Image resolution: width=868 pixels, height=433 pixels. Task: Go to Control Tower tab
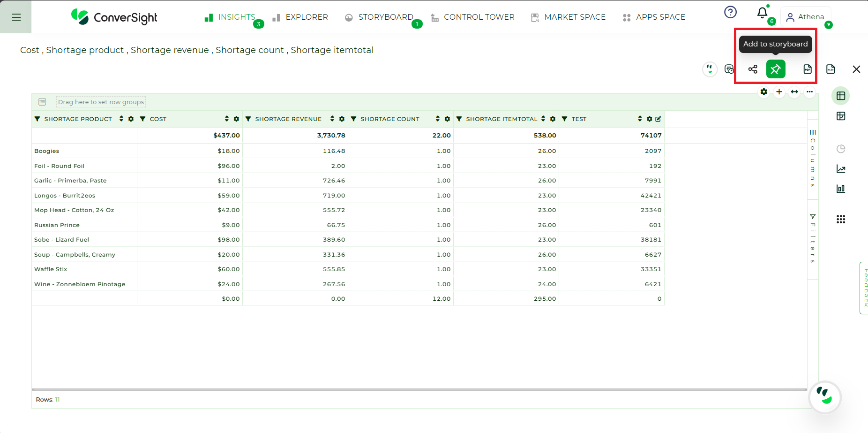[472, 17]
